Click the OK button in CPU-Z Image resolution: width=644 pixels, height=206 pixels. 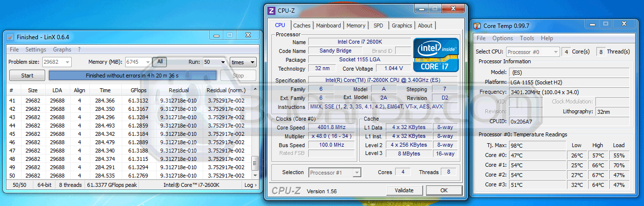tap(444, 190)
